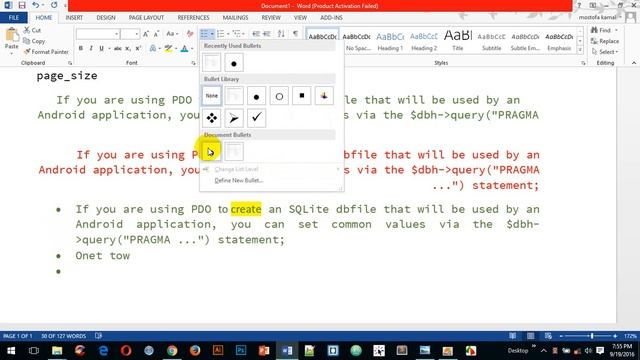Screen dimensions: 640x360
Task: Open text effects options
Action: click(153, 49)
